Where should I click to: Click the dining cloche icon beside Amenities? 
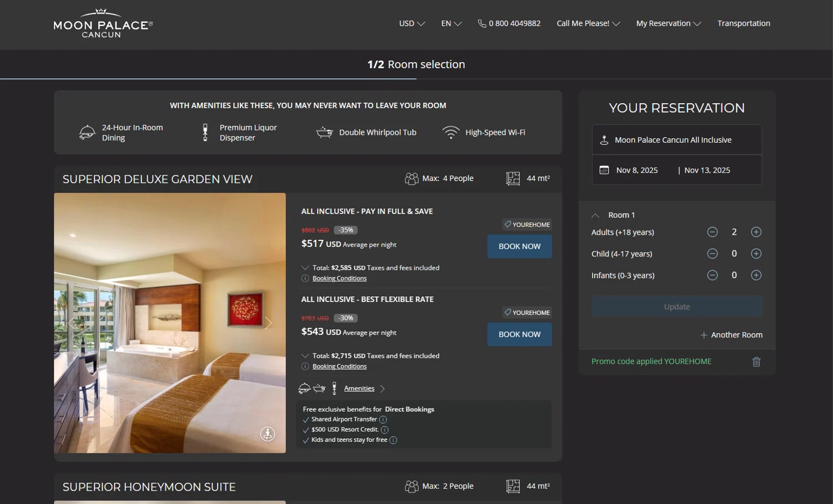point(304,389)
